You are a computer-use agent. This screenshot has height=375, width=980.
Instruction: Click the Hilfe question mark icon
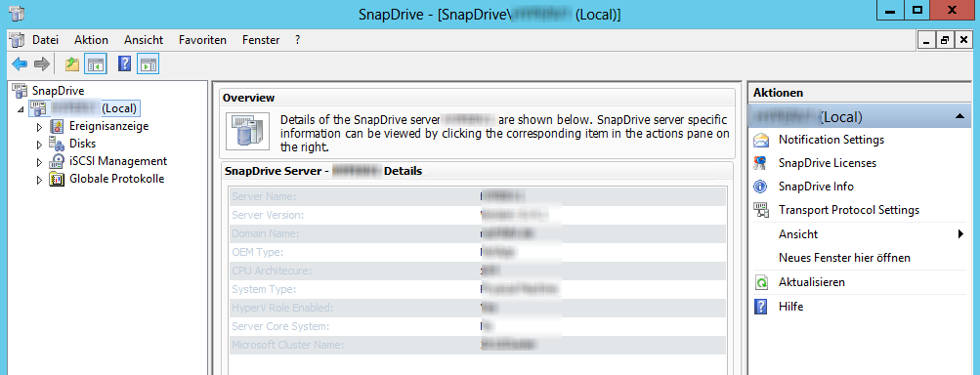[x=760, y=307]
